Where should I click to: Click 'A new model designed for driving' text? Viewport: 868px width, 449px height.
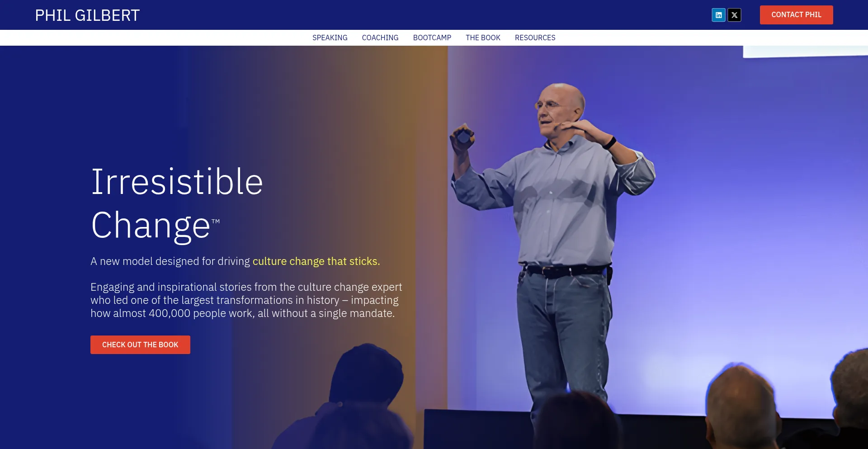tap(170, 261)
